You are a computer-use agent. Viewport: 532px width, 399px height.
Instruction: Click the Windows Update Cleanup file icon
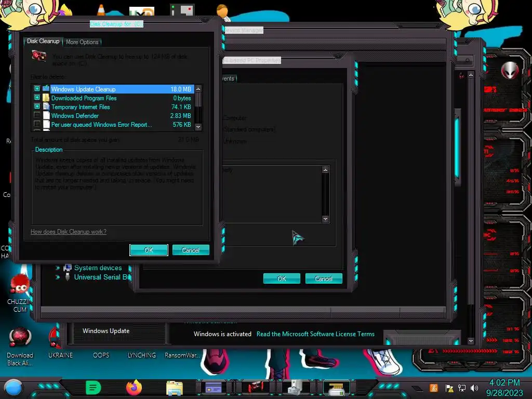click(46, 89)
